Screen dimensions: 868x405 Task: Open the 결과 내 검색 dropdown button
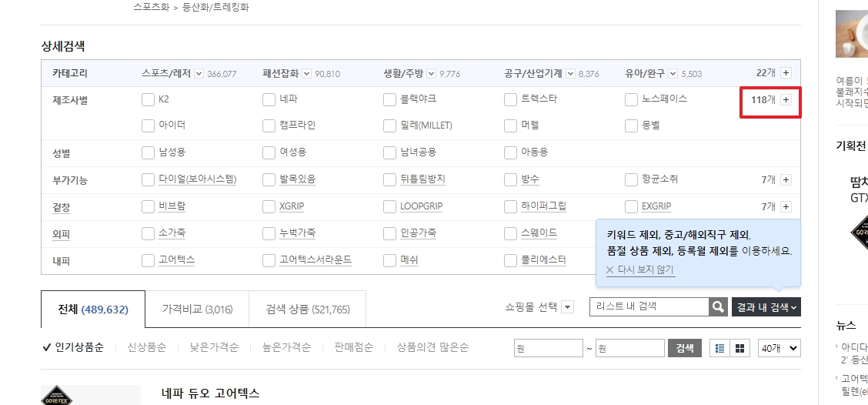tap(766, 307)
